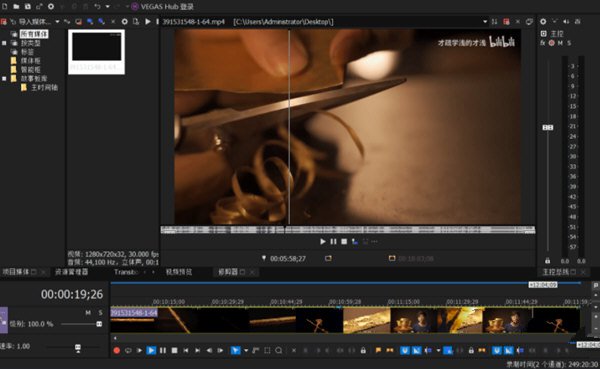Select the Main Timeline storyboard item
This screenshot has height=369, width=600.
pos(44,88)
